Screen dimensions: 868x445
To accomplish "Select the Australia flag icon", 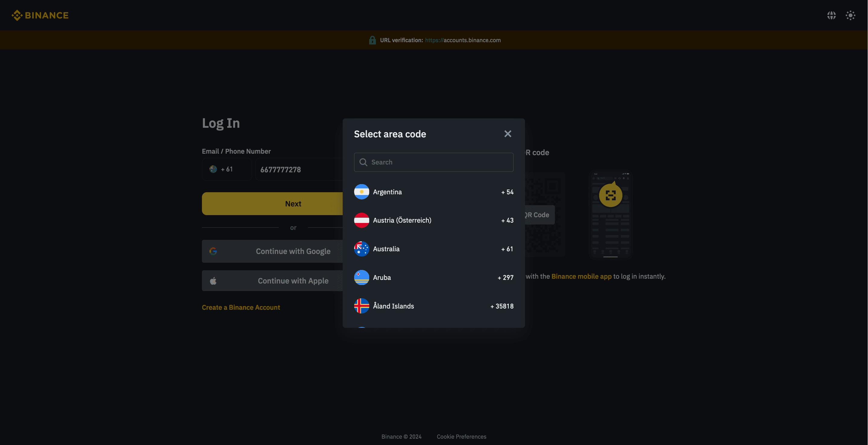I will coord(361,249).
